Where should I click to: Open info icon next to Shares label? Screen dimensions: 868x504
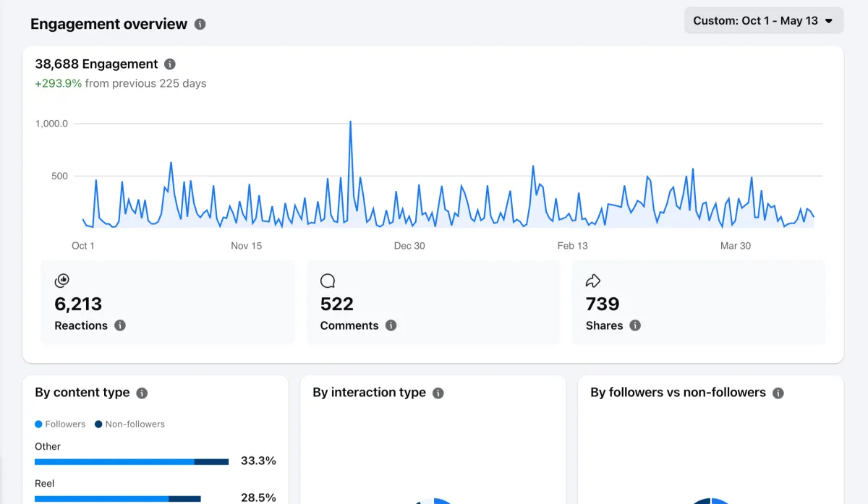click(635, 325)
